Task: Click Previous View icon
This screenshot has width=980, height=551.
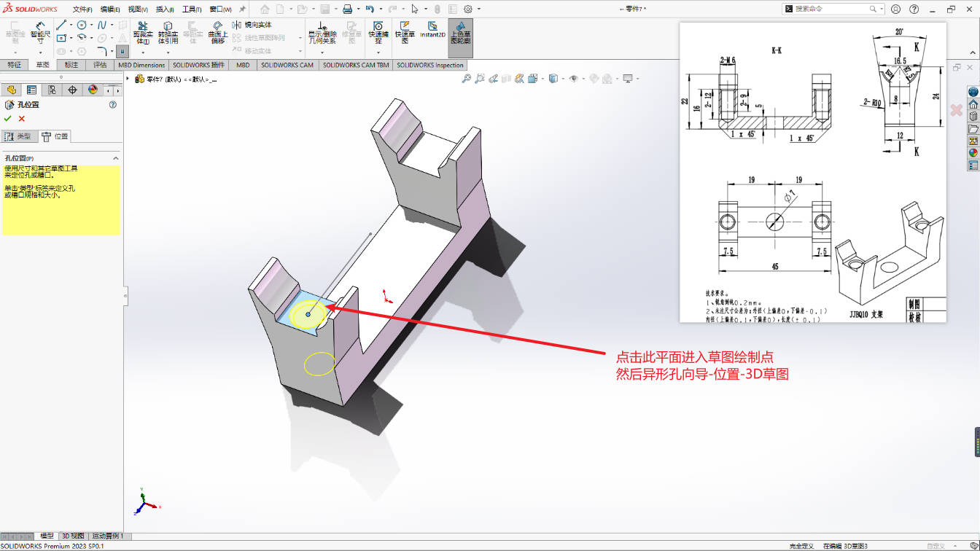Action: [494, 79]
